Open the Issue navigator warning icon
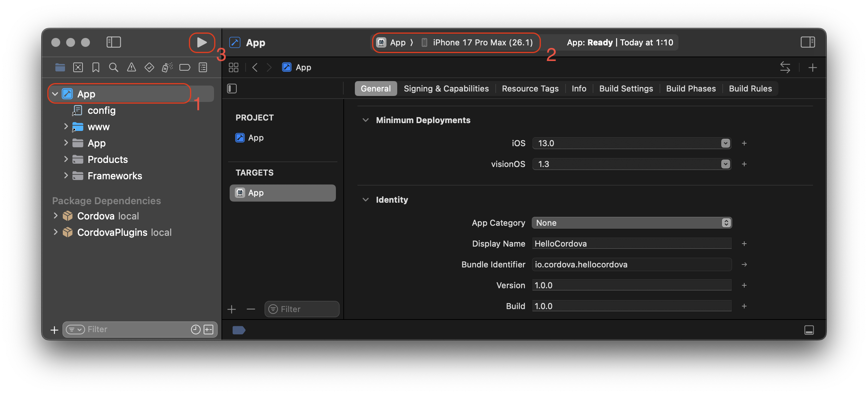This screenshot has width=868, height=395. point(131,67)
